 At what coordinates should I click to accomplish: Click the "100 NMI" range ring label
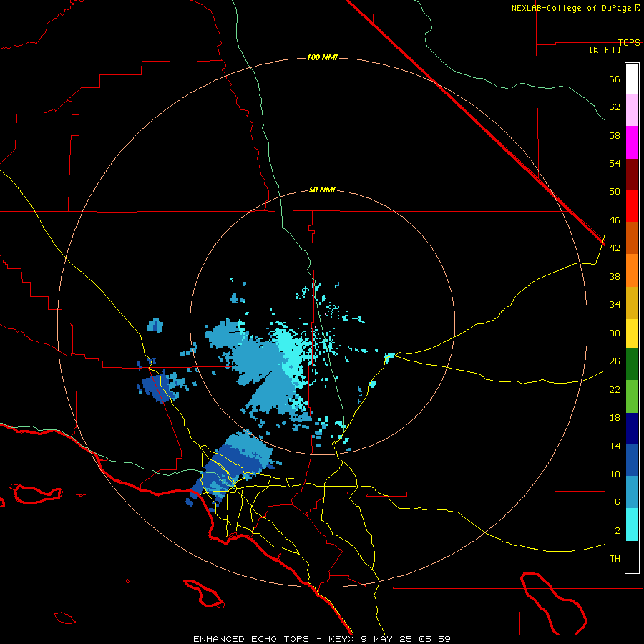pyautogui.click(x=322, y=57)
